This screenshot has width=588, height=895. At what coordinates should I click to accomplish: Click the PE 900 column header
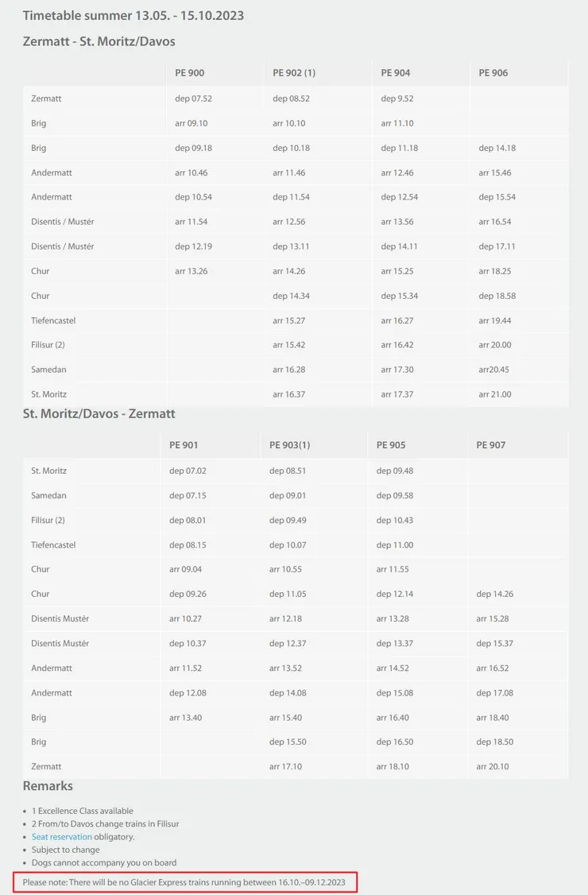tap(190, 73)
